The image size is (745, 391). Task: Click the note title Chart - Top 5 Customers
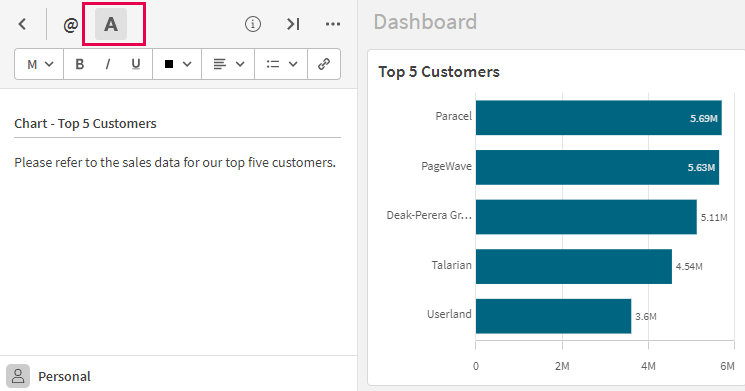[86, 124]
